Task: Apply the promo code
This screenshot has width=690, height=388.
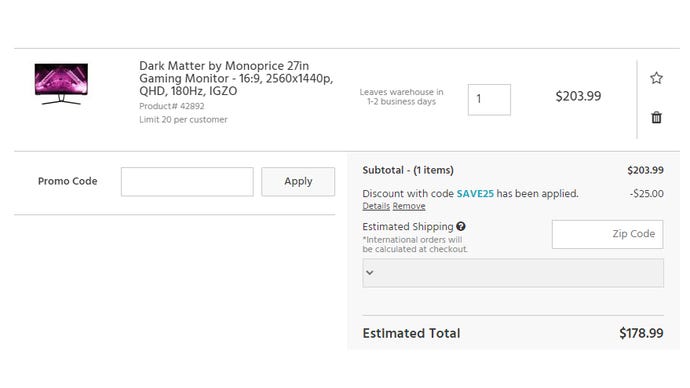Action: click(298, 181)
